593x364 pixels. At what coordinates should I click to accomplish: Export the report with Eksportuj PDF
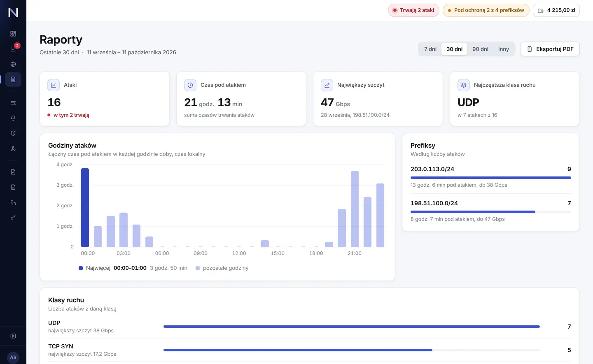550,49
